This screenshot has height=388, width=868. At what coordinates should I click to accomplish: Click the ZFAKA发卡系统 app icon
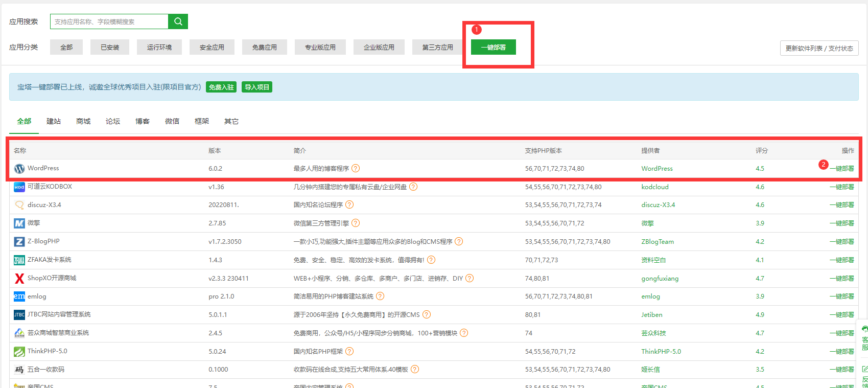coord(19,260)
